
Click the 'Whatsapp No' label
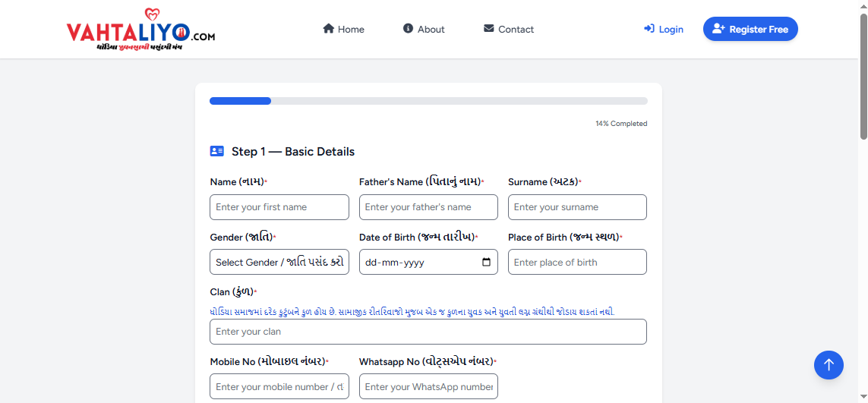[427, 361]
